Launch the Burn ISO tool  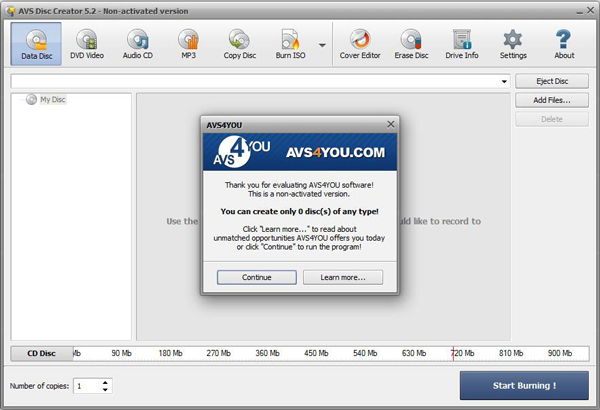click(x=290, y=44)
